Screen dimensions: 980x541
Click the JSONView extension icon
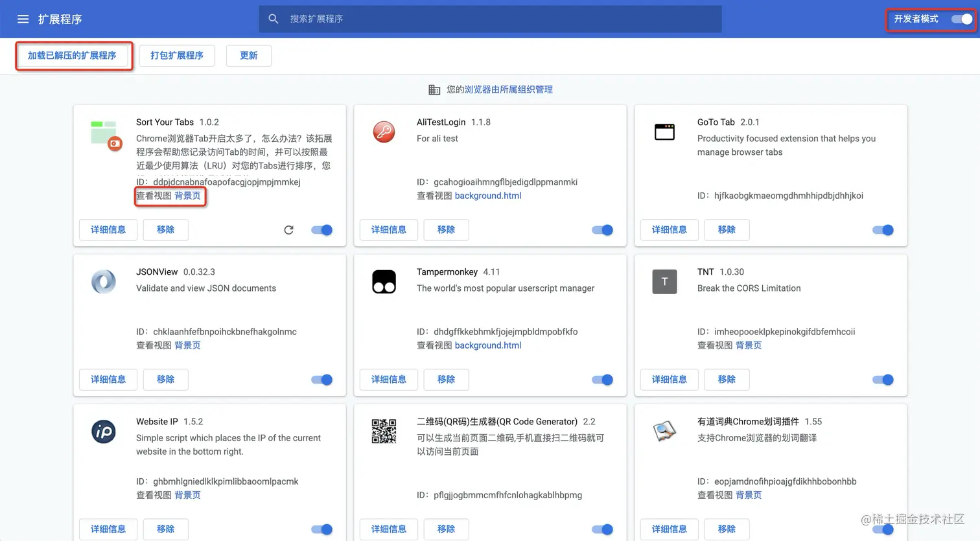(x=104, y=282)
